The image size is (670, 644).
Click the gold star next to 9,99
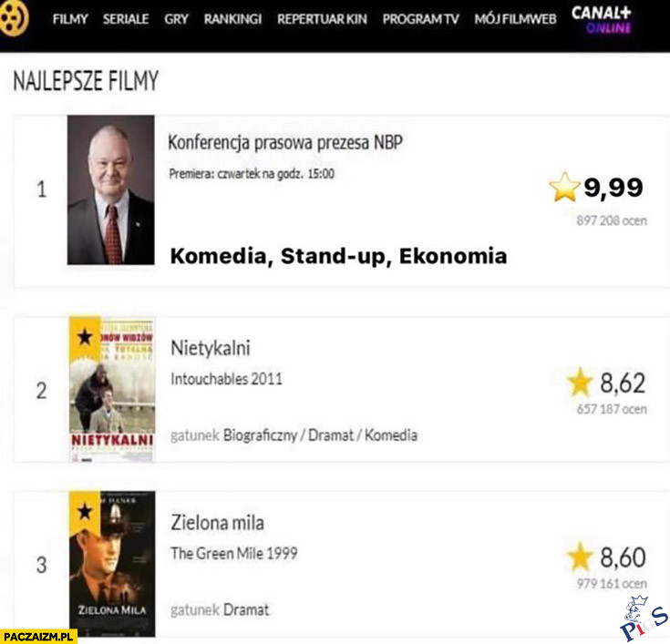tap(564, 188)
